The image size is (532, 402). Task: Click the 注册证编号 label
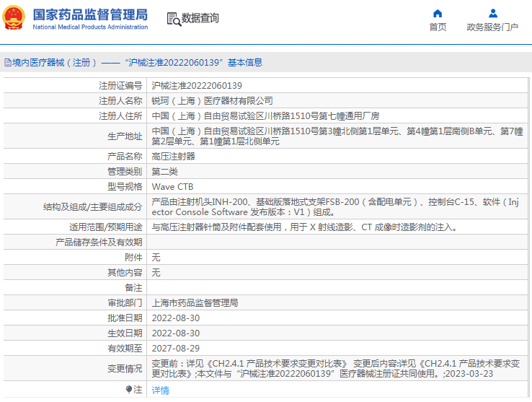[x=120, y=86]
